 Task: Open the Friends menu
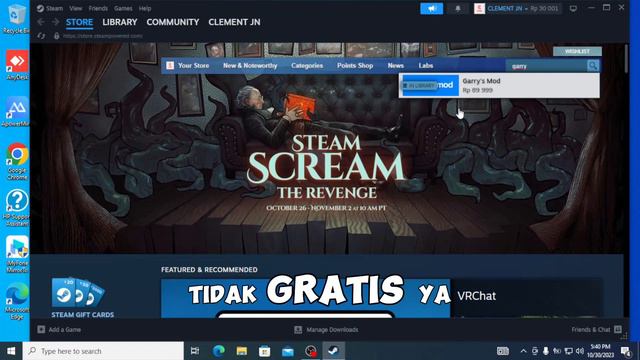(98, 8)
